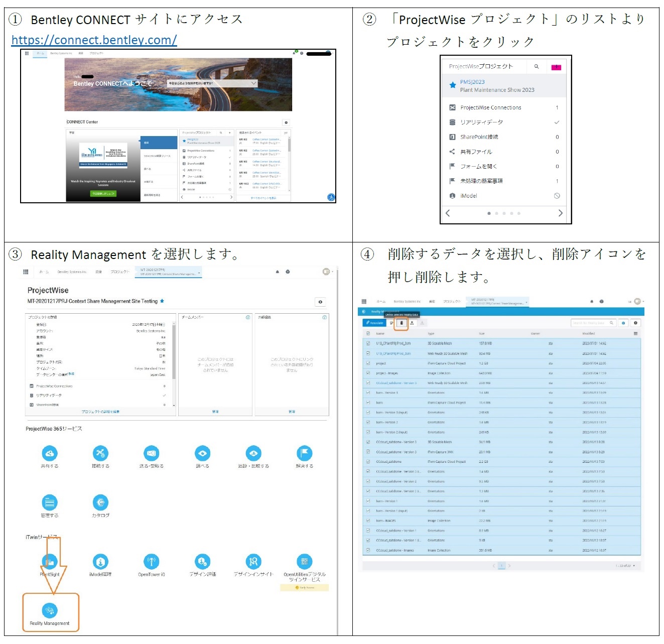
Task: Open OpenTower iQ service icon
Action: 151,562
